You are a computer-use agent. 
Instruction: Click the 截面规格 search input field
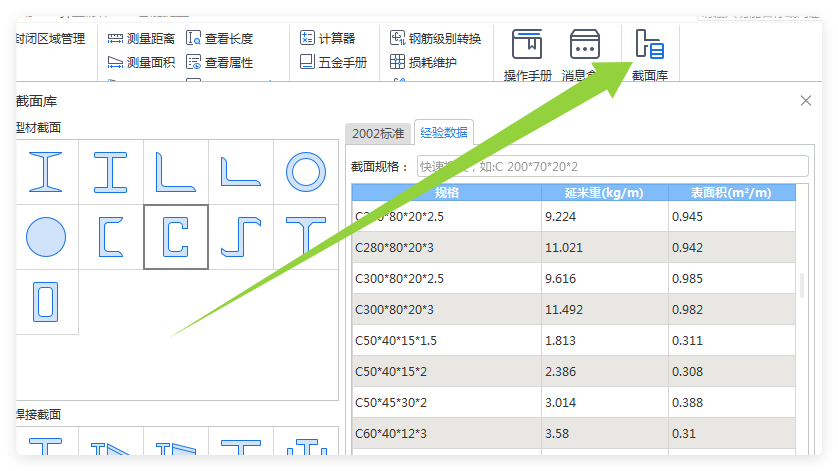612,166
